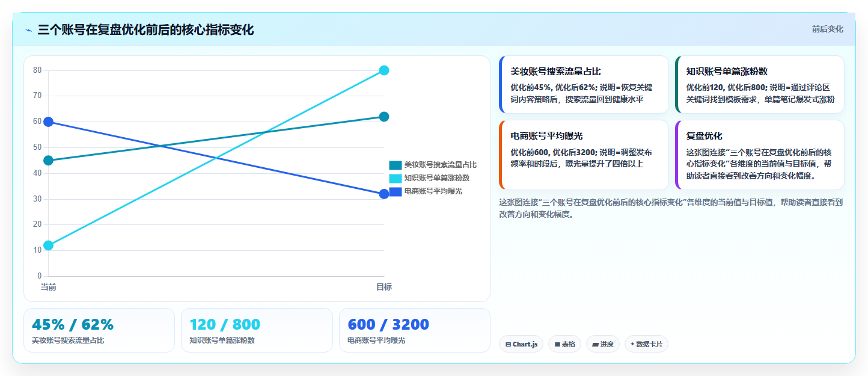Open the 45% / 62% stat card
868x376 pixels.
point(99,330)
